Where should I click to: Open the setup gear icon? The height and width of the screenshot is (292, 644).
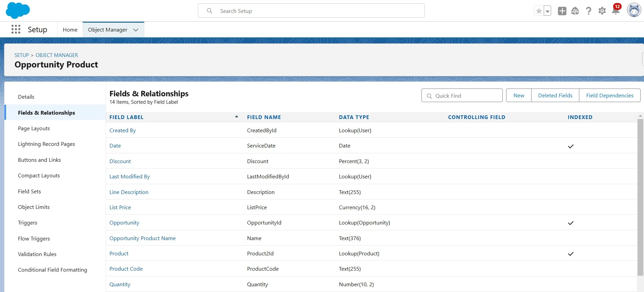602,11
